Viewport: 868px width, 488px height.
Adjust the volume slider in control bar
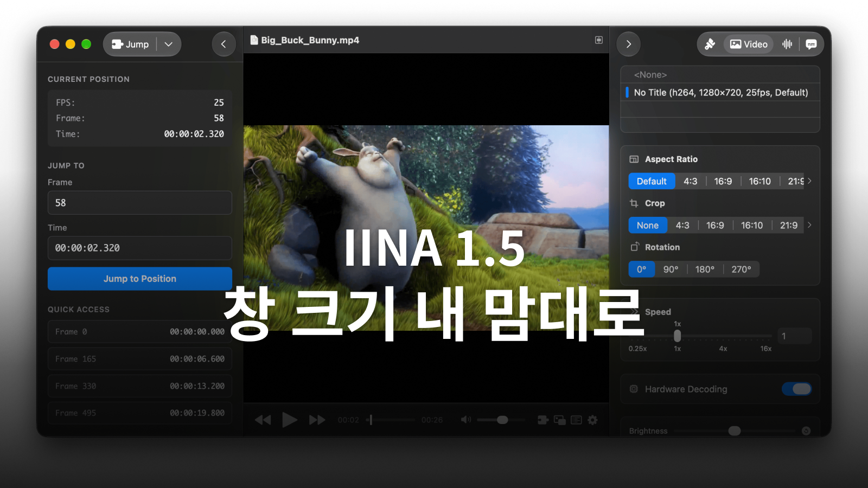501,420
